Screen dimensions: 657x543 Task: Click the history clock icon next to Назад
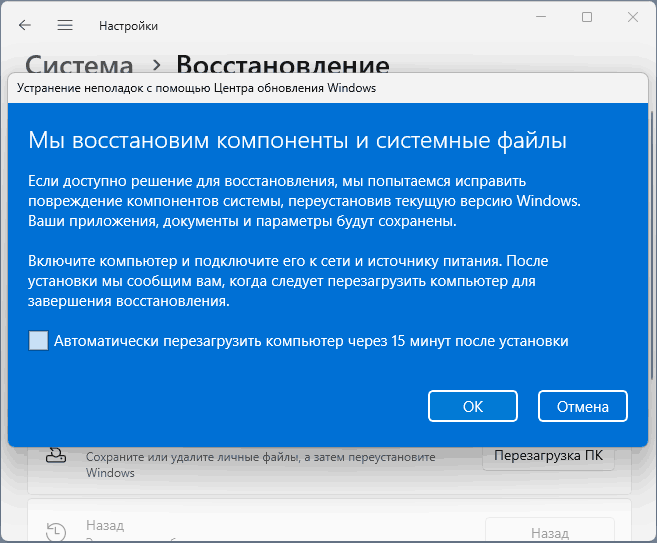tap(55, 531)
